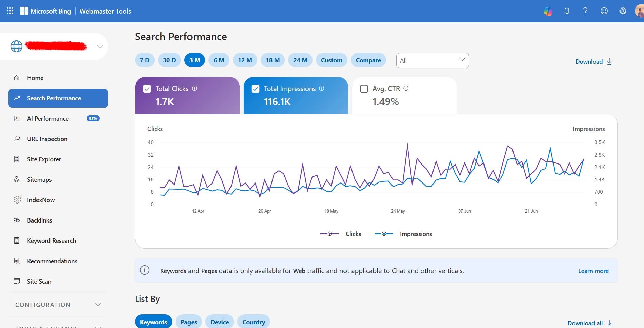Choose the Custom date range
The width and height of the screenshot is (644, 328).
[331, 60]
